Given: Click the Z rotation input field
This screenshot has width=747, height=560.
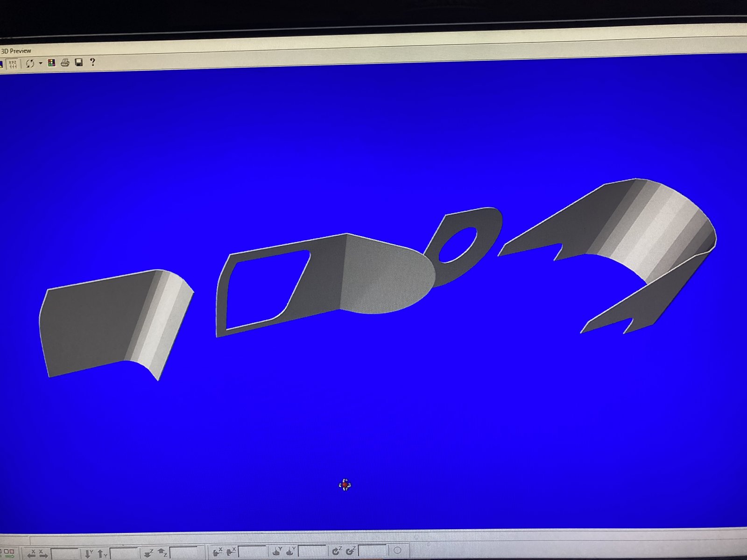Looking at the screenshot, I should 372,551.
